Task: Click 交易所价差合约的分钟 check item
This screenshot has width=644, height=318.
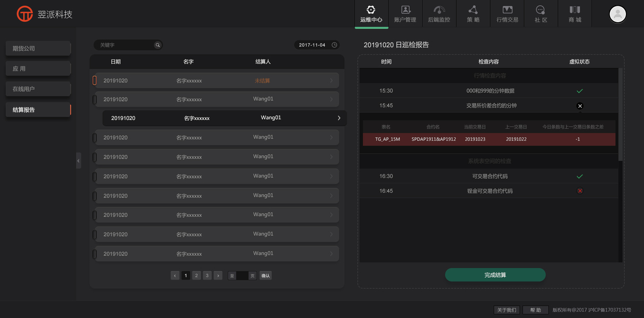Action: click(491, 106)
